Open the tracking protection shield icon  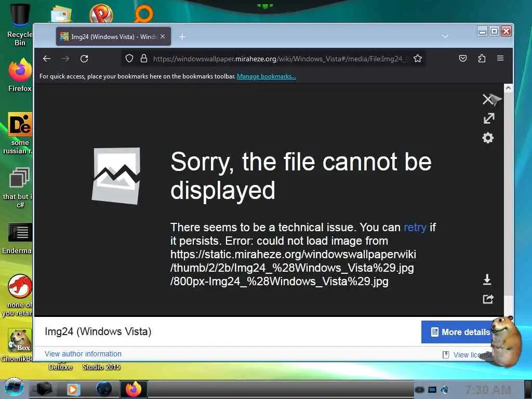(129, 58)
